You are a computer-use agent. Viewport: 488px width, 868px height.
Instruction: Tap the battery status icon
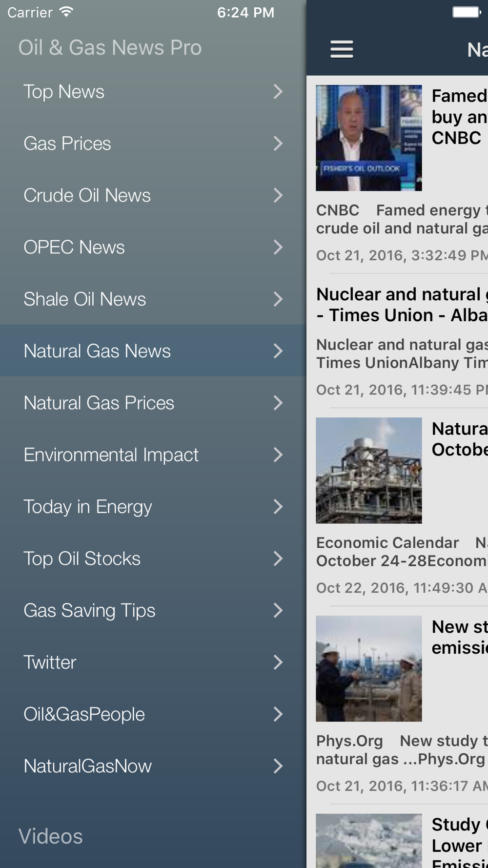466,12
